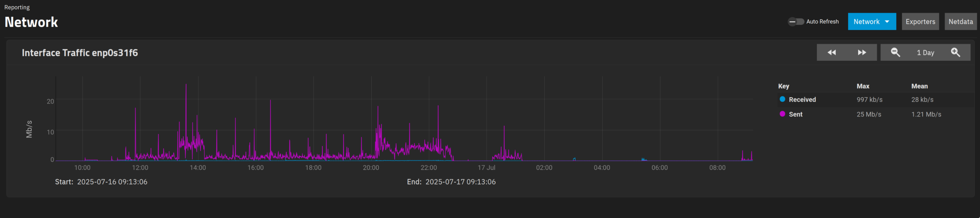Select the Sent legend label
The image size is (980, 218).
point(795,114)
